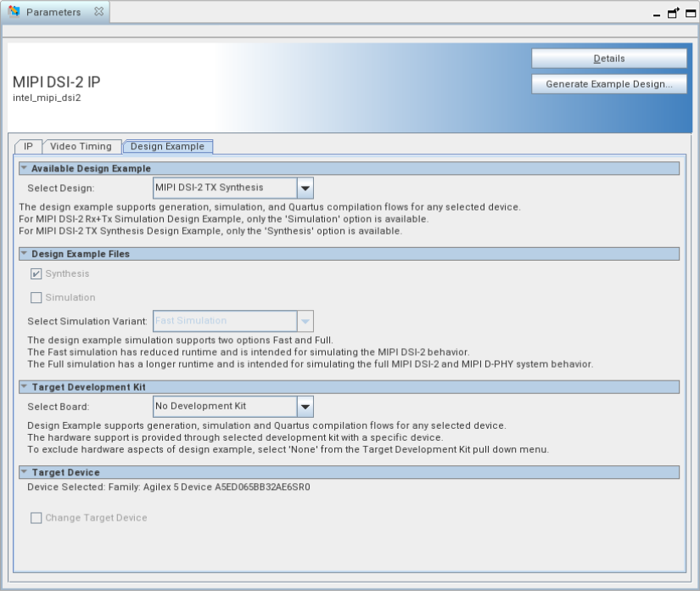Click Generate Example Design button
700x591 pixels.
pyautogui.click(x=609, y=84)
